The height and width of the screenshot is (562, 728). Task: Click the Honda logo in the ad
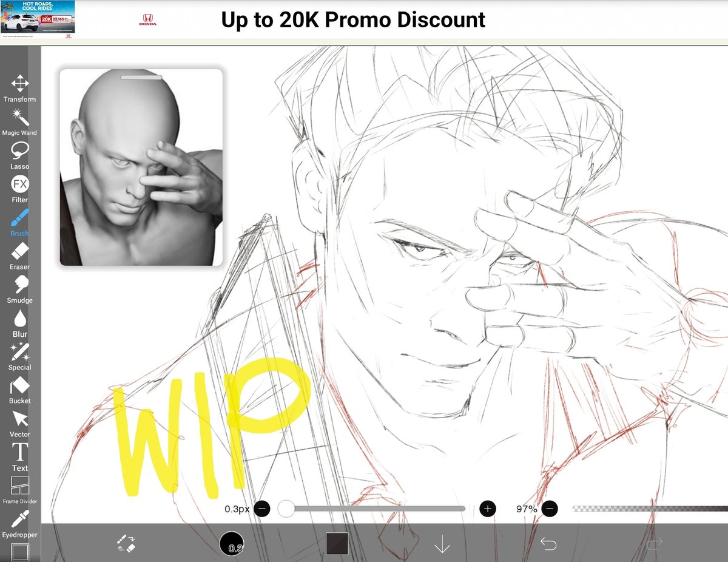pyautogui.click(x=147, y=21)
